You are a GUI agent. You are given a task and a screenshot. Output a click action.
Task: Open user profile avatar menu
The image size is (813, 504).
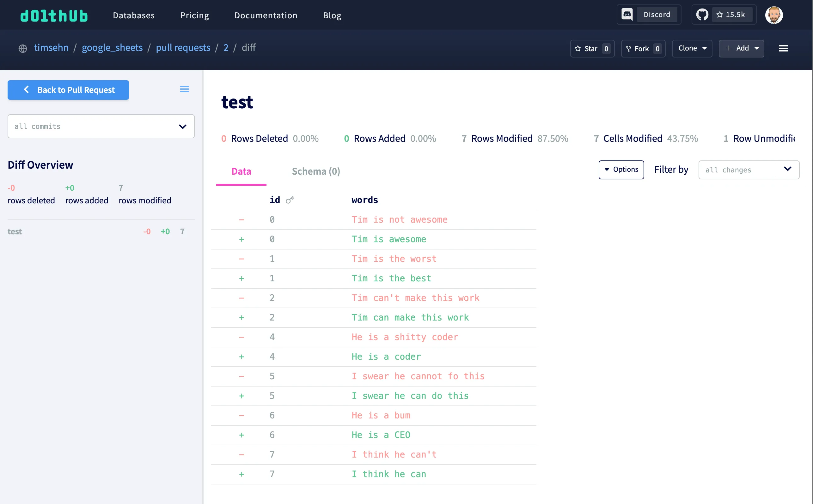coord(773,15)
